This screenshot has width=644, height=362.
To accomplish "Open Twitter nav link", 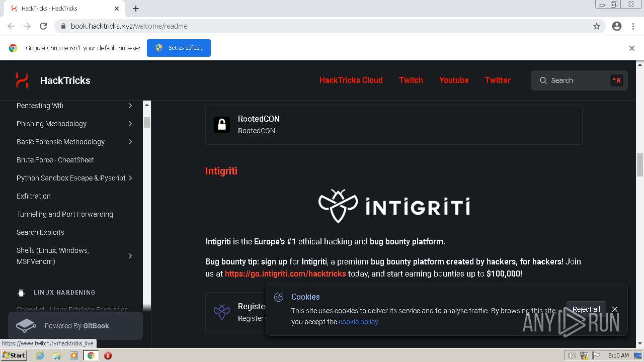I will click(498, 80).
